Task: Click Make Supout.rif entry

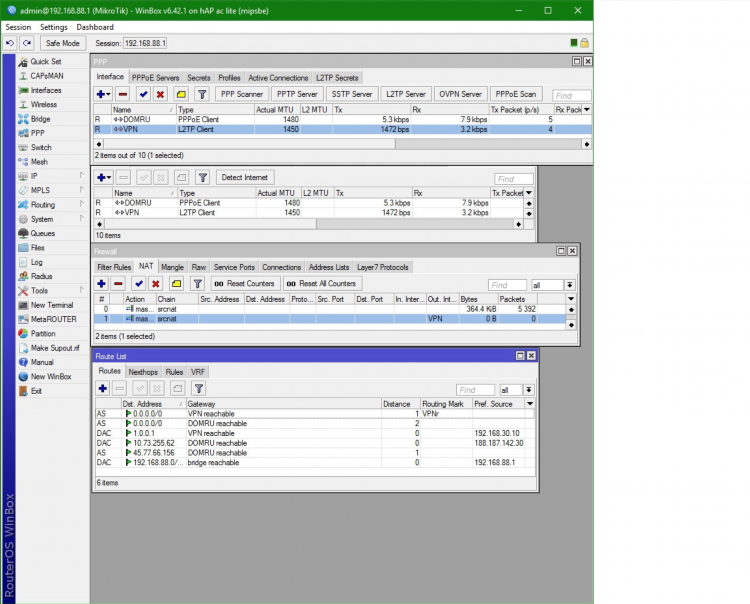Action: click(55, 348)
